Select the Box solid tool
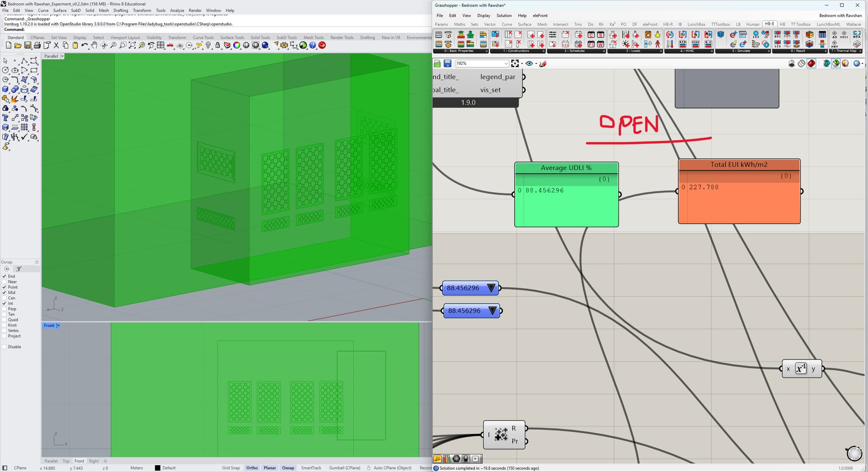868x472 pixels. (x=5, y=90)
